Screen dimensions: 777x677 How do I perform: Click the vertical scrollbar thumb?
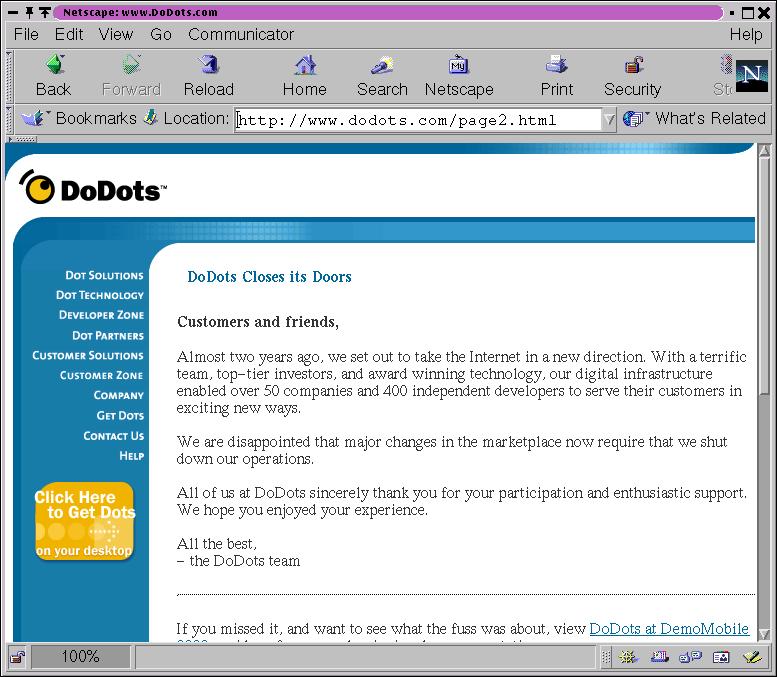pyautogui.click(x=764, y=275)
